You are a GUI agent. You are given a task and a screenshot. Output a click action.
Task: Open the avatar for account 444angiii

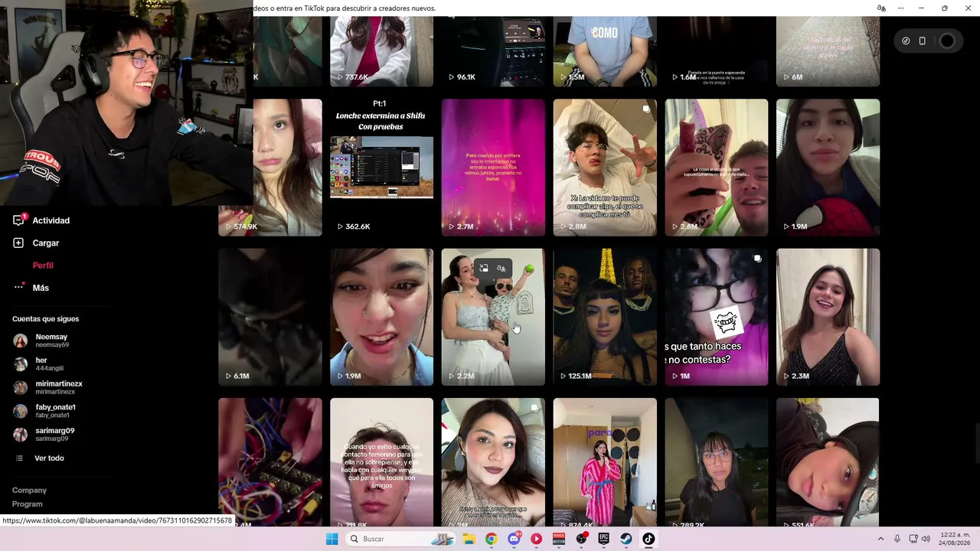tap(20, 364)
